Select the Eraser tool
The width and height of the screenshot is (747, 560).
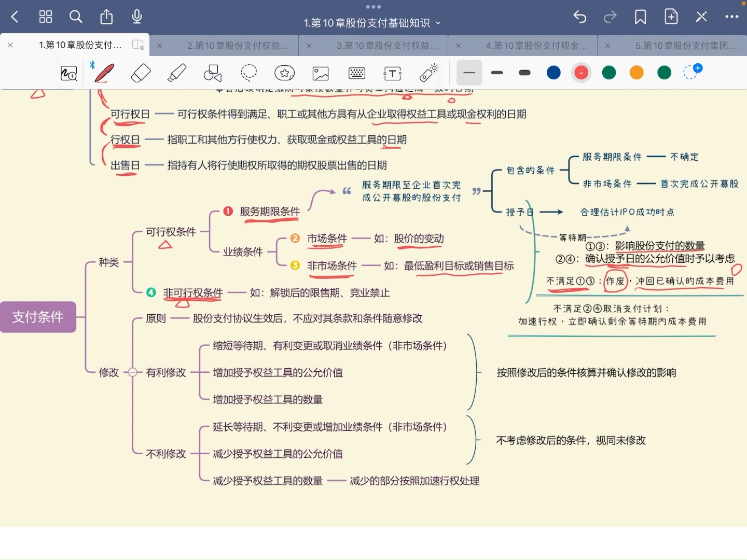pyautogui.click(x=141, y=73)
